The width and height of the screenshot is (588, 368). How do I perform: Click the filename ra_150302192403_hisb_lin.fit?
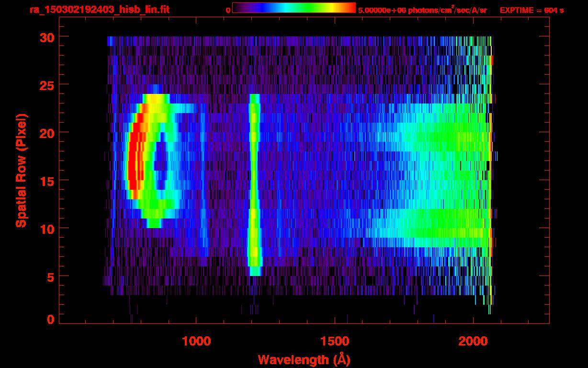[99, 9]
